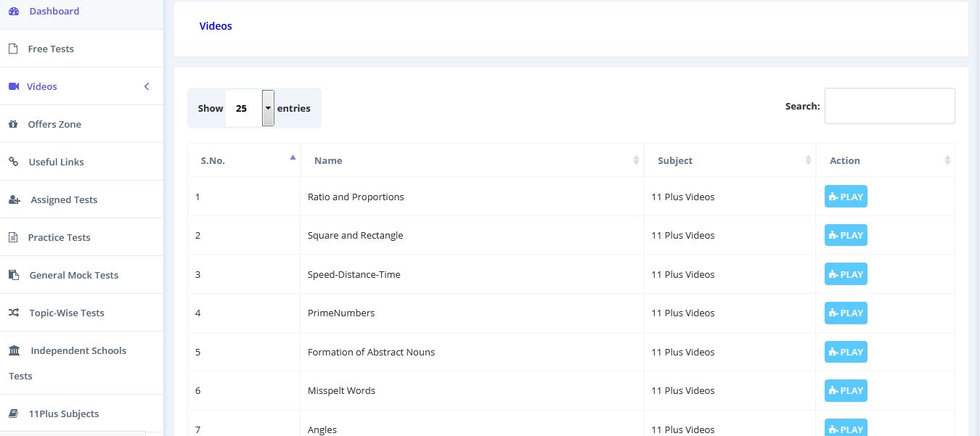This screenshot has height=436, width=980.
Task: Play the PrimeNumbers video
Action: (846, 313)
